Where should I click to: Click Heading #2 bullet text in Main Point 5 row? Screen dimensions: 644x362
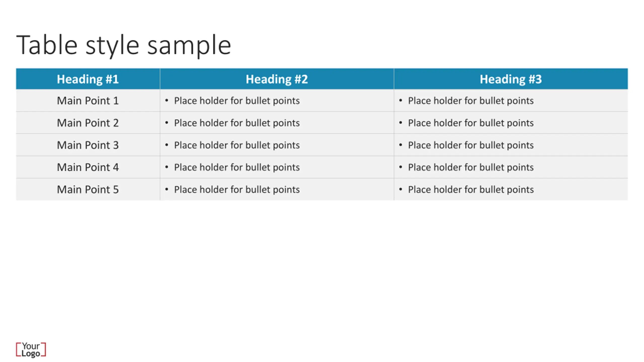click(237, 190)
